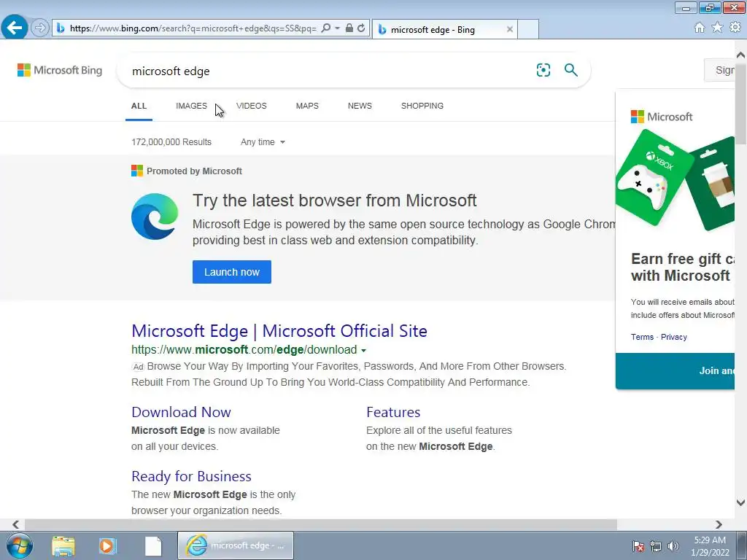The height and width of the screenshot is (560, 747).
Task: Click the Microsoft Edge logo in promo
Action: pyautogui.click(x=155, y=217)
